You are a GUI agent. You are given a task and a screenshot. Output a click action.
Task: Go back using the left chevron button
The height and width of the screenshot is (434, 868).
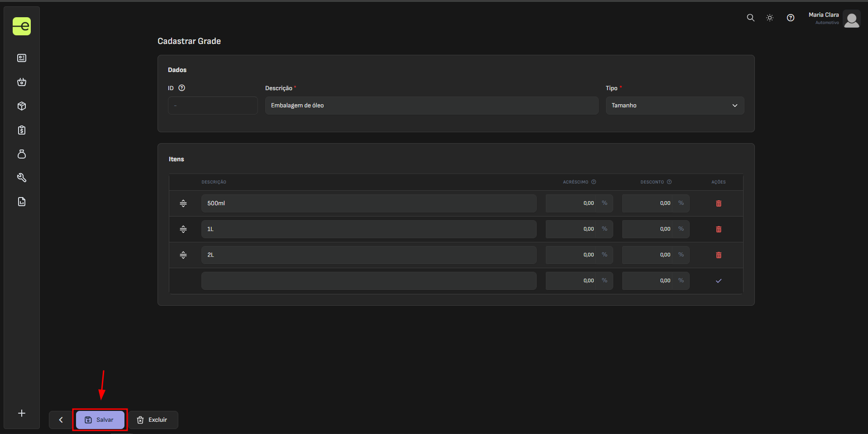coord(61,420)
